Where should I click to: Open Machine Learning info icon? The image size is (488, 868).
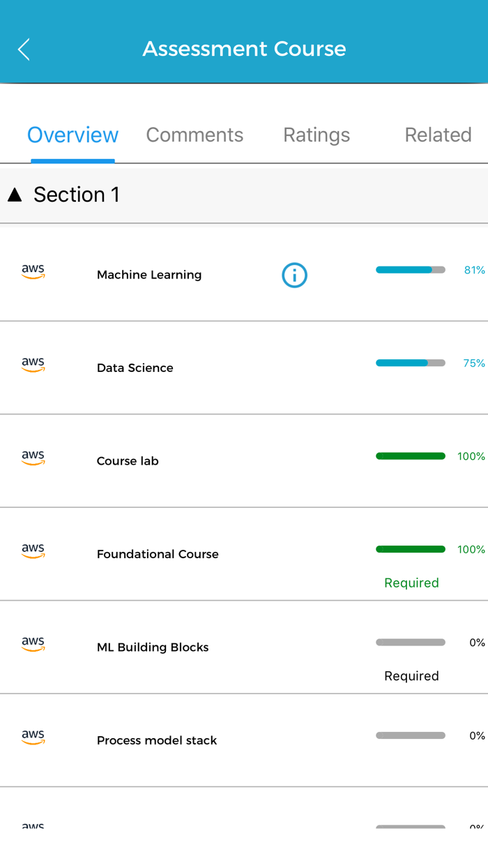point(294,276)
